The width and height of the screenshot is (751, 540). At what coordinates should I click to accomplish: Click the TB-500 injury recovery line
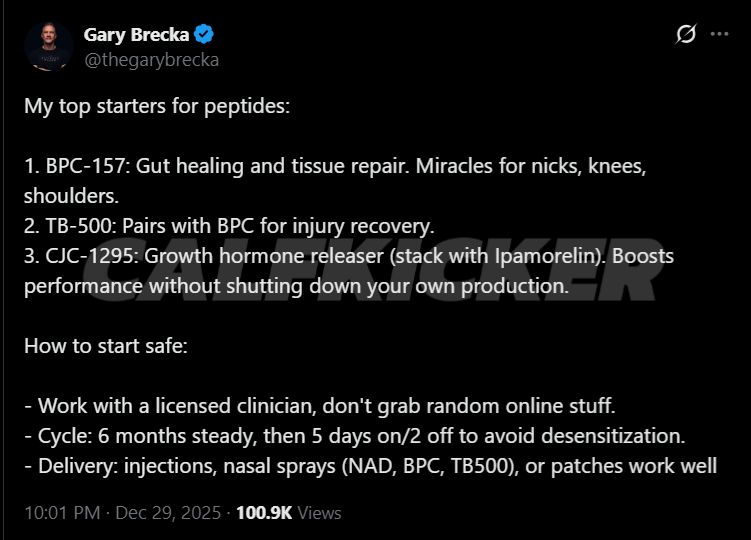(229, 226)
